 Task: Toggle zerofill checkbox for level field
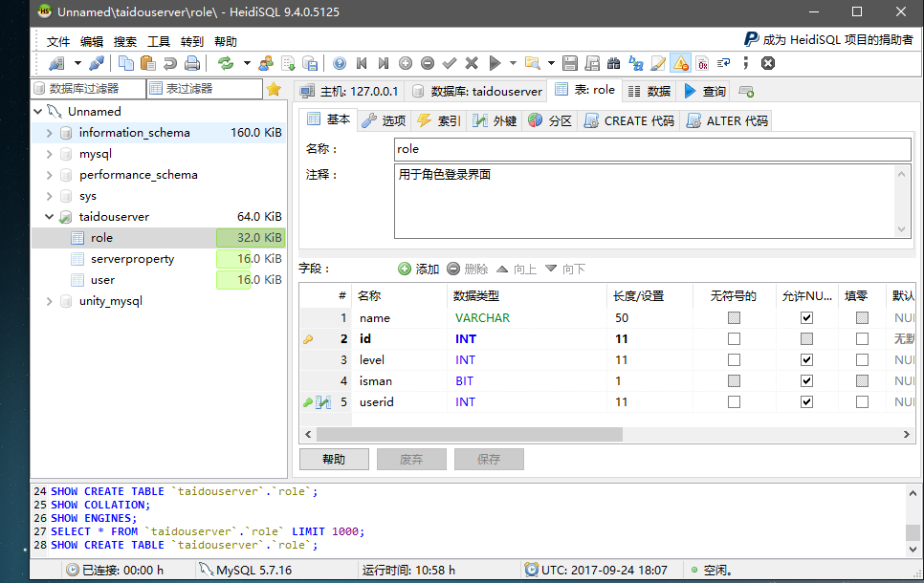point(862,359)
